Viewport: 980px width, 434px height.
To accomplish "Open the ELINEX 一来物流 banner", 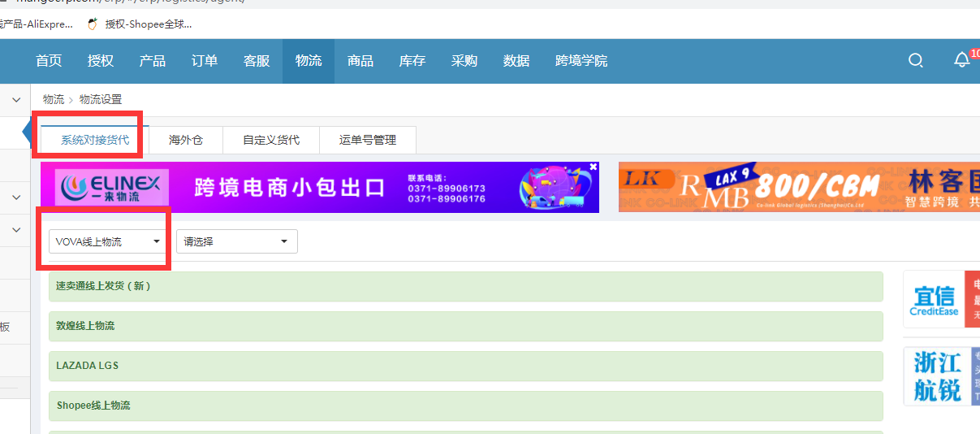I will coord(320,187).
